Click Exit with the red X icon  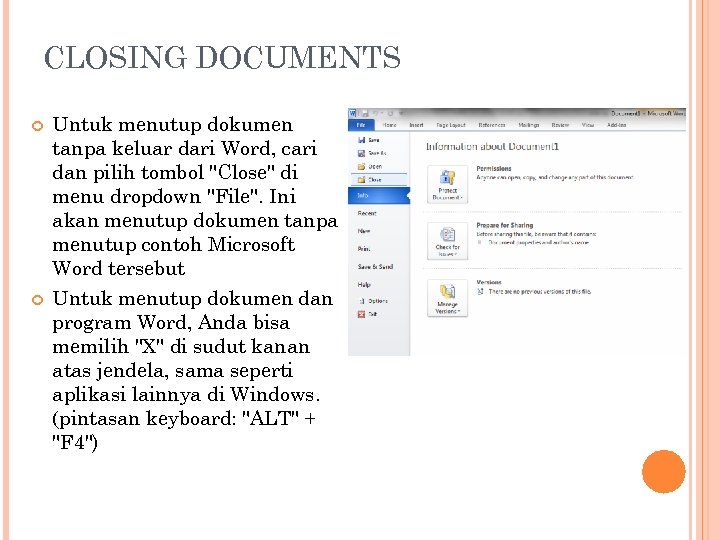click(367, 314)
